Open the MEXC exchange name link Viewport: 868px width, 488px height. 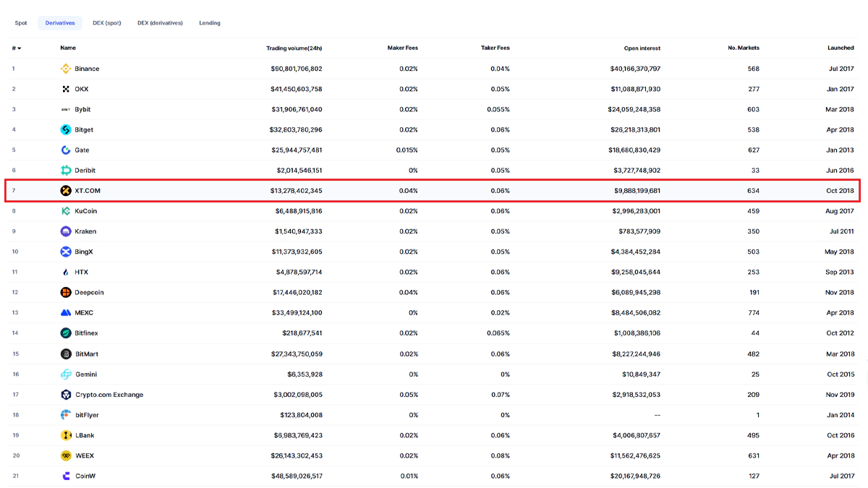(84, 313)
